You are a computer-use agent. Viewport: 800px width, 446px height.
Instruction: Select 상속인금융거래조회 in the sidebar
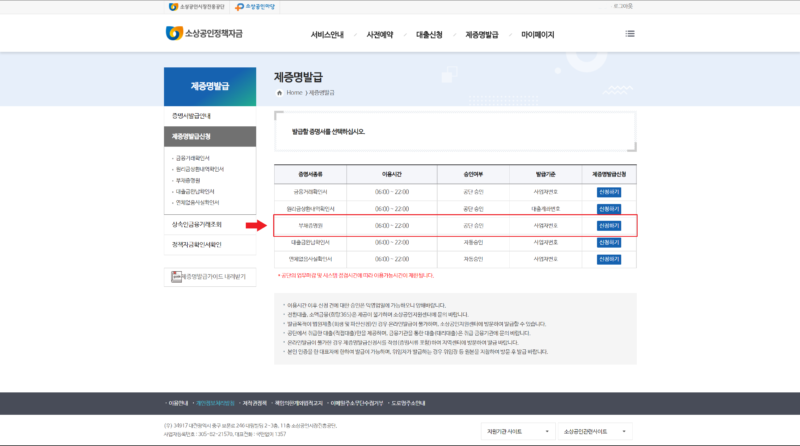[210, 225]
